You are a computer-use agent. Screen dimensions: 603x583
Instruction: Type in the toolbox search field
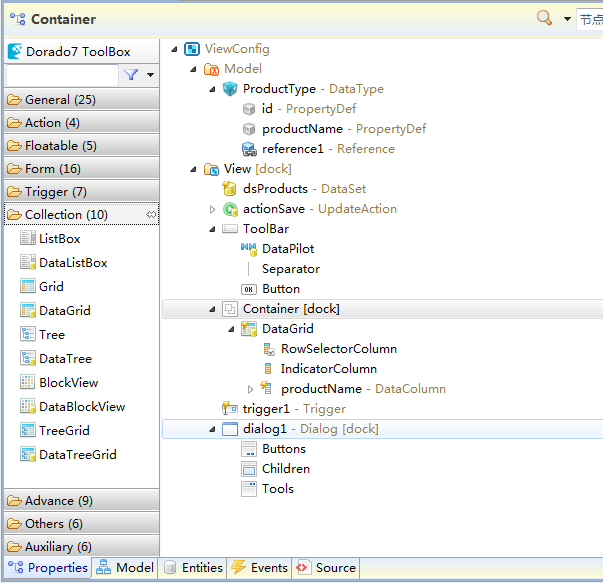[62, 75]
